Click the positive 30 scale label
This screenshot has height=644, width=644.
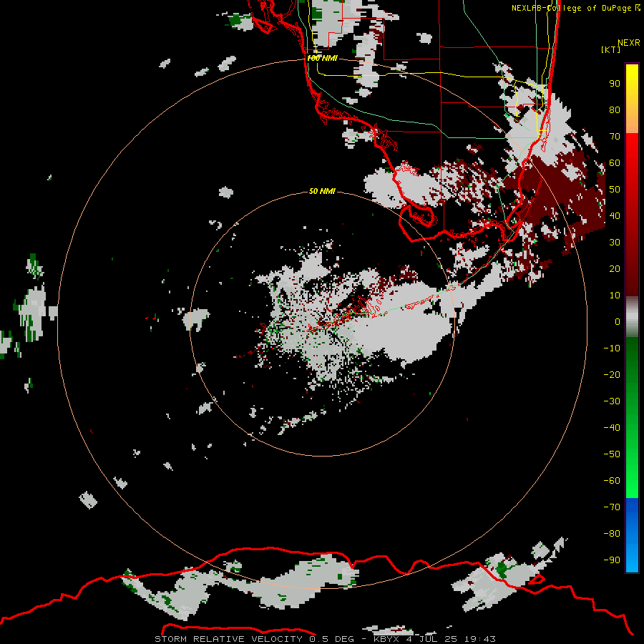pyautogui.click(x=615, y=243)
